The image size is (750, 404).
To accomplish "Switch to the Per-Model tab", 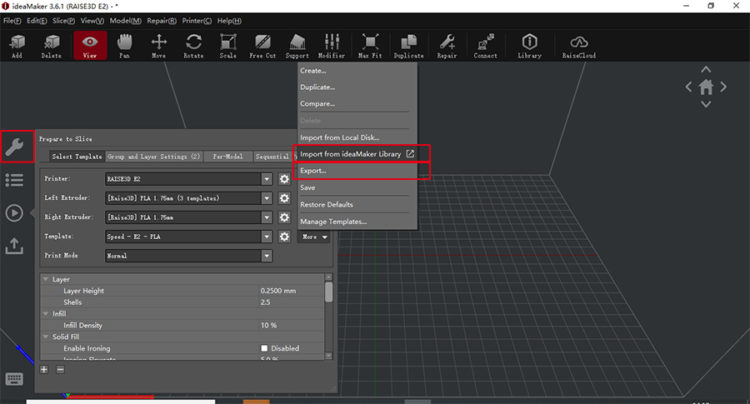I will coord(228,156).
